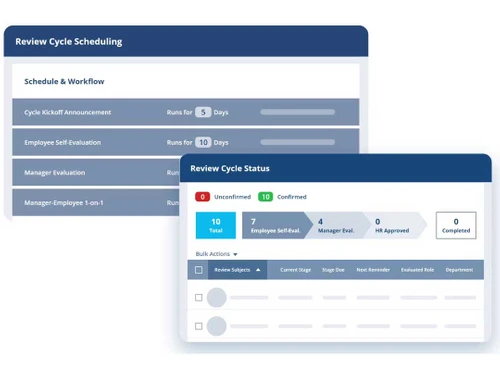
Task: Edit Employee Self-Evaluation days field
Action: (x=203, y=142)
